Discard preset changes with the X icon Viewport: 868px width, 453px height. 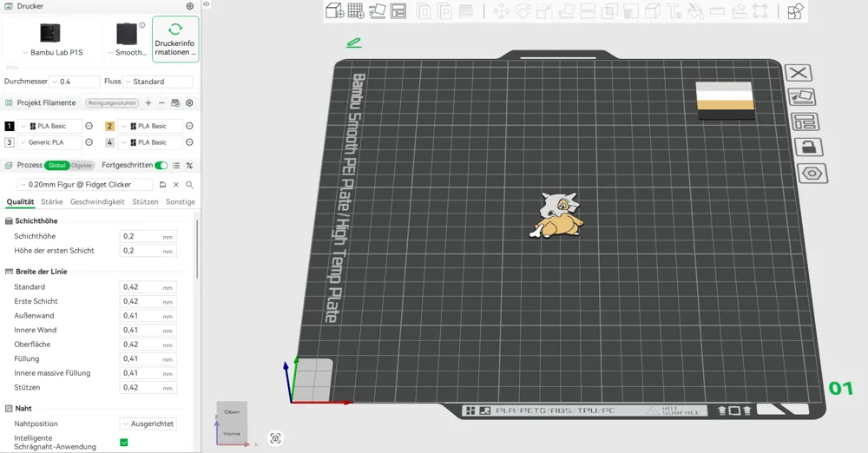176,185
